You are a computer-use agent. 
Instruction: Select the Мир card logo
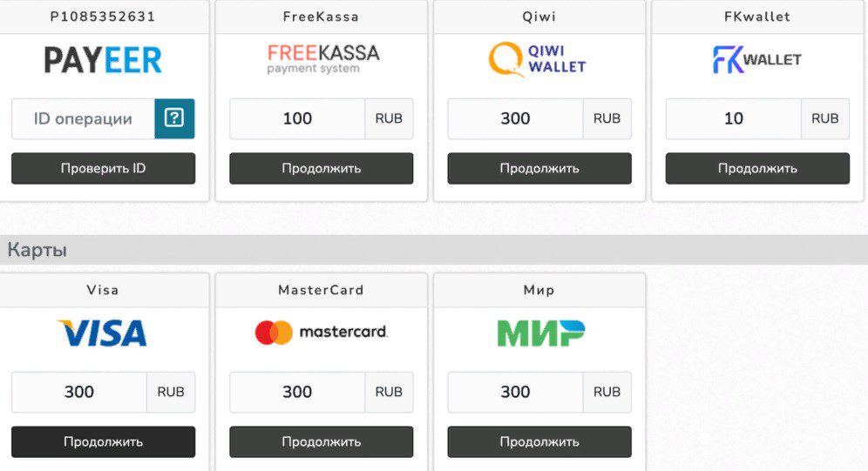tap(540, 333)
